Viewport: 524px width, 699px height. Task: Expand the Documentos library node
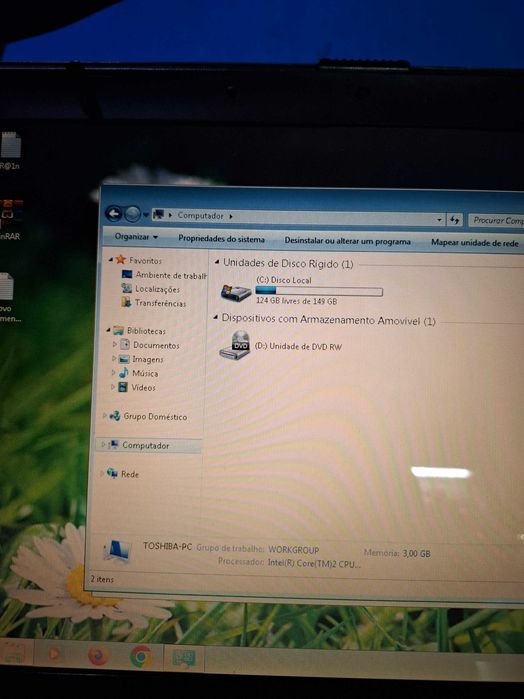115,344
